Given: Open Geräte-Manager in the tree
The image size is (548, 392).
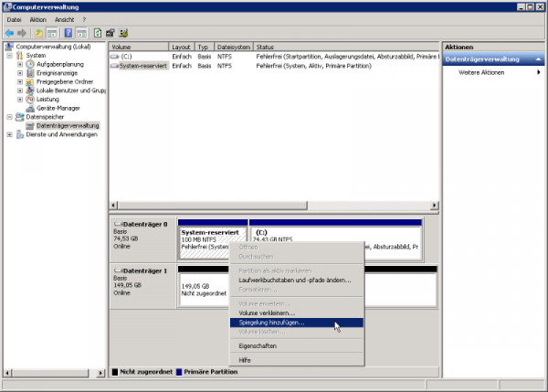Looking at the screenshot, I should coord(57,108).
